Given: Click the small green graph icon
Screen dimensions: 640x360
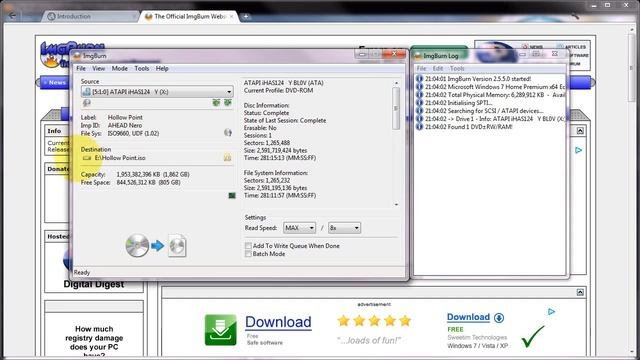Looking at the screenshot, I should pos(232,196).
